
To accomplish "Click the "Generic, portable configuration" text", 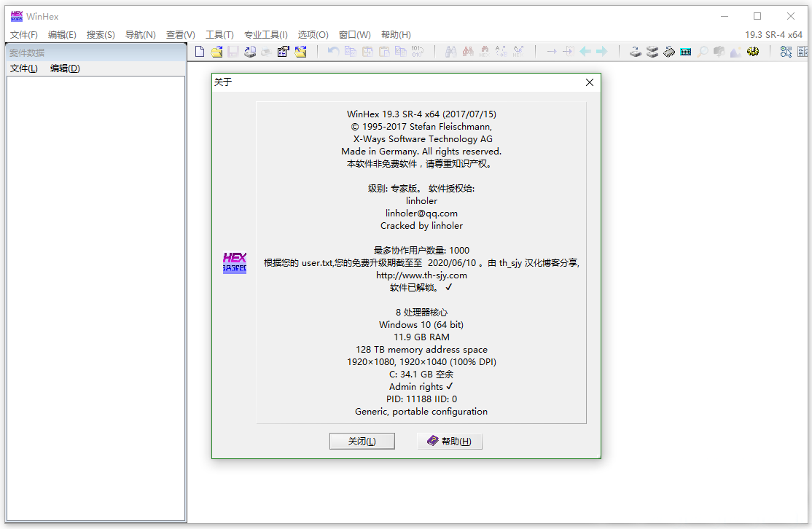I will (421, 412).
